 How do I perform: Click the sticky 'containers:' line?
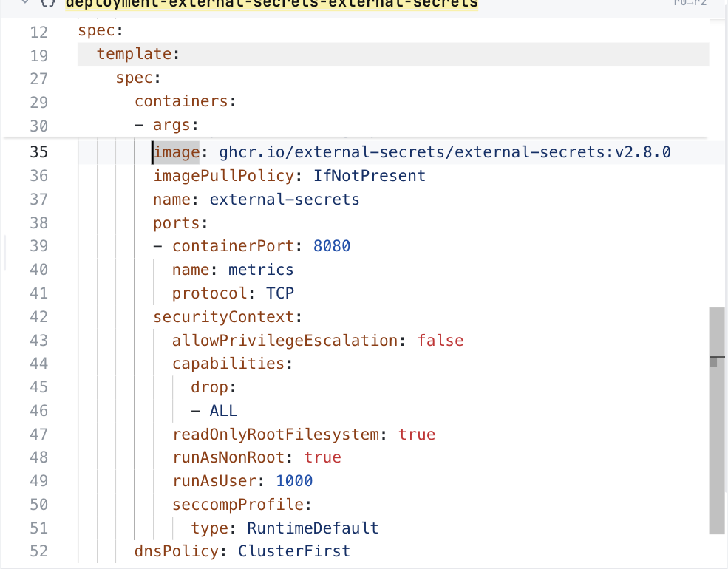[186, 101]
